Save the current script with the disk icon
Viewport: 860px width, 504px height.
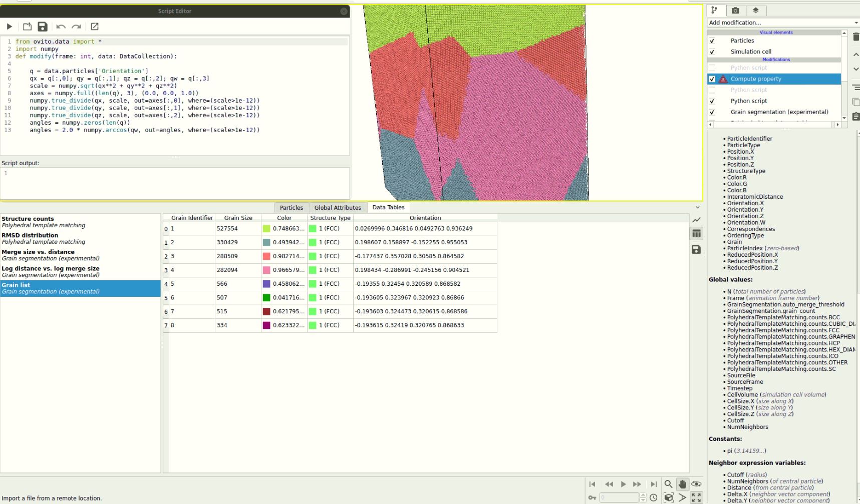[x=43, y=27]
